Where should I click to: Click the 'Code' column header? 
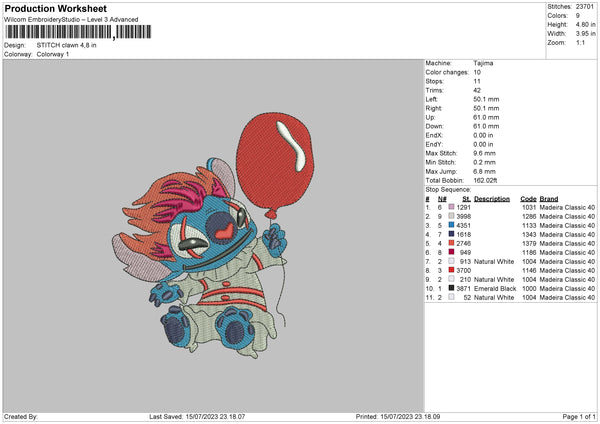pos(528,199)
